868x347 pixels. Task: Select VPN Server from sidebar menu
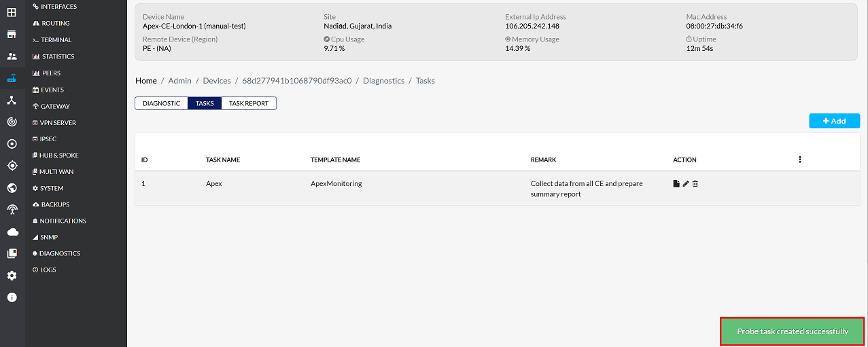[x=58, y=123]
